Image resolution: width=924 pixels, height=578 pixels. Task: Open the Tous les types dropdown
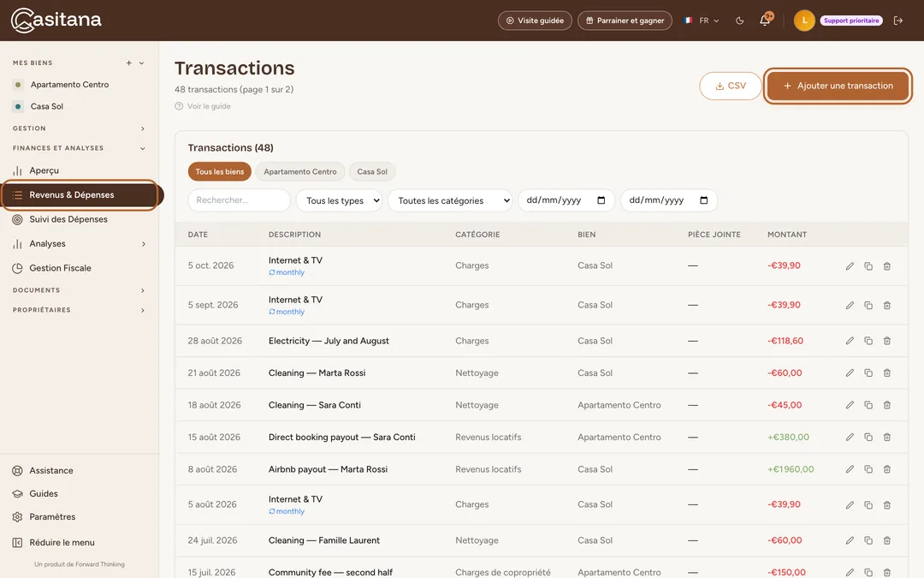pos(340,200)
